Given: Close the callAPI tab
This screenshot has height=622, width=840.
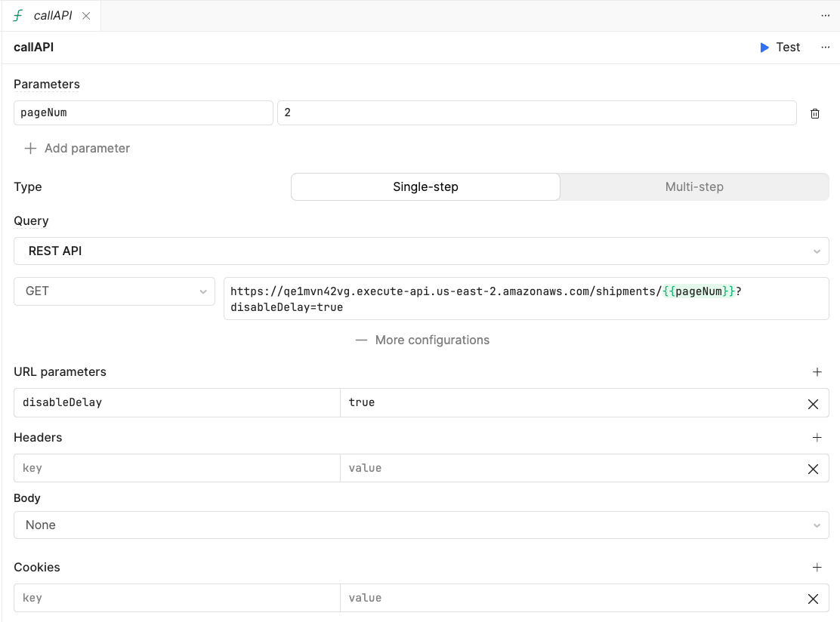Looking at the screenshot, I should pyautogui.click(x=85, y=16).
